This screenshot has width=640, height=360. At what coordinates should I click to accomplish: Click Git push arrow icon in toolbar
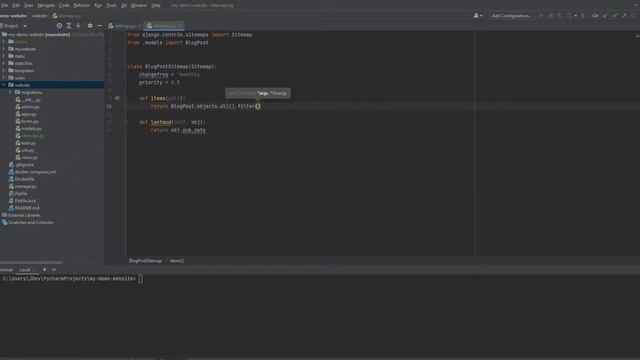tap(624, 16)
